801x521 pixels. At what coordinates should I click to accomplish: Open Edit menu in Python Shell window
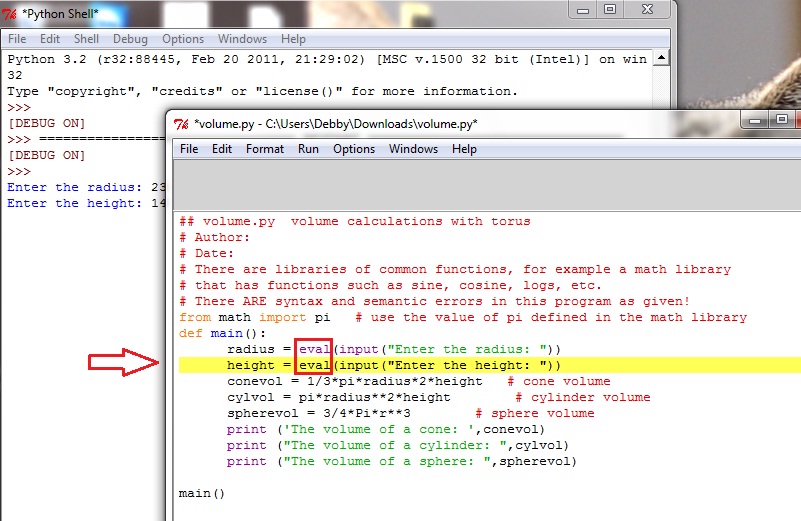[x=50, y=39]
